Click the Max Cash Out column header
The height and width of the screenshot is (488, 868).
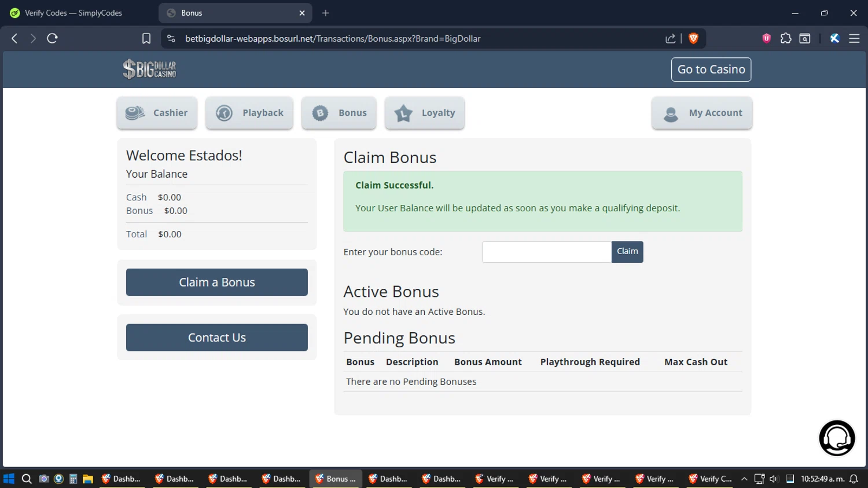[696, 362]
